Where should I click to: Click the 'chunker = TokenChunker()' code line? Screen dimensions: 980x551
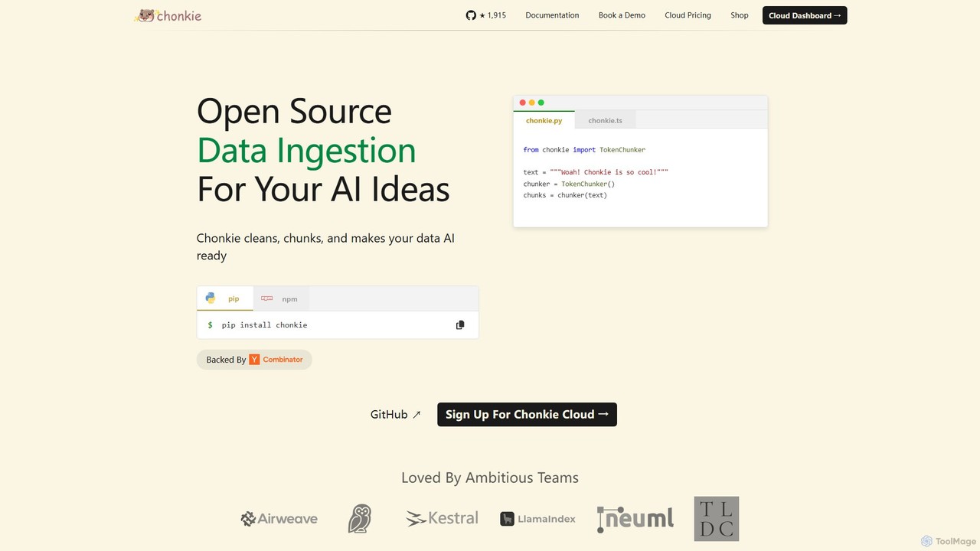[x=569, y=184]
